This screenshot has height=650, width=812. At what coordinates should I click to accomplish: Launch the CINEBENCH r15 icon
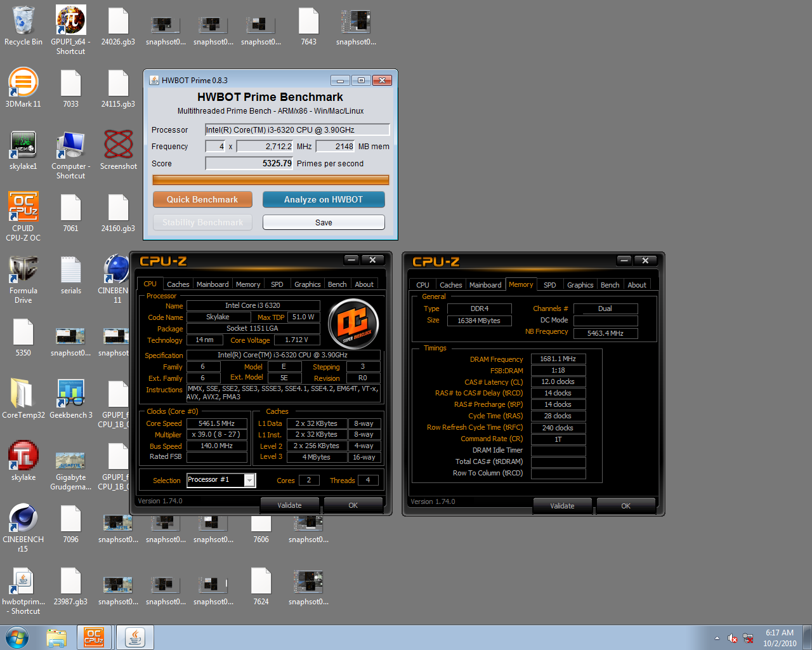[x=23, y=528]
